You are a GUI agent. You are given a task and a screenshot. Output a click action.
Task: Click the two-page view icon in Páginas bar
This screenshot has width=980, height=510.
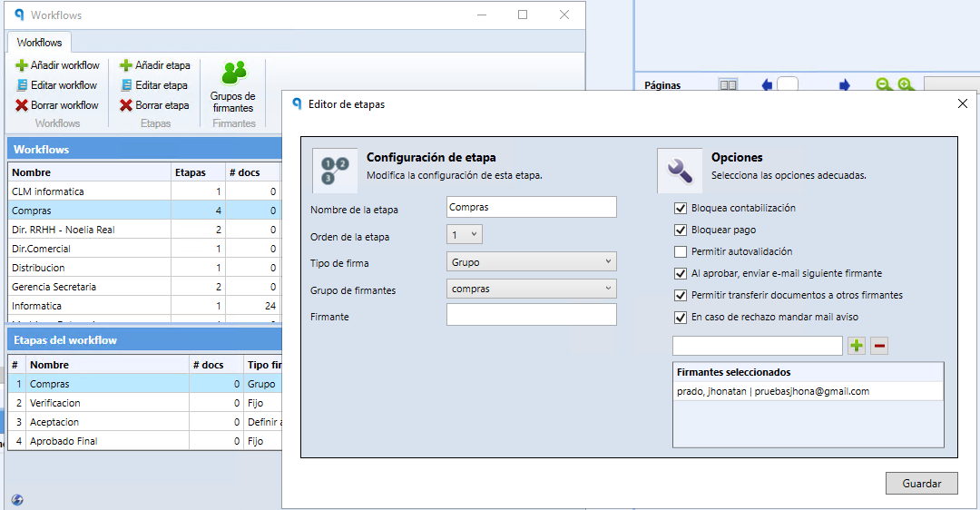point(728,85)
